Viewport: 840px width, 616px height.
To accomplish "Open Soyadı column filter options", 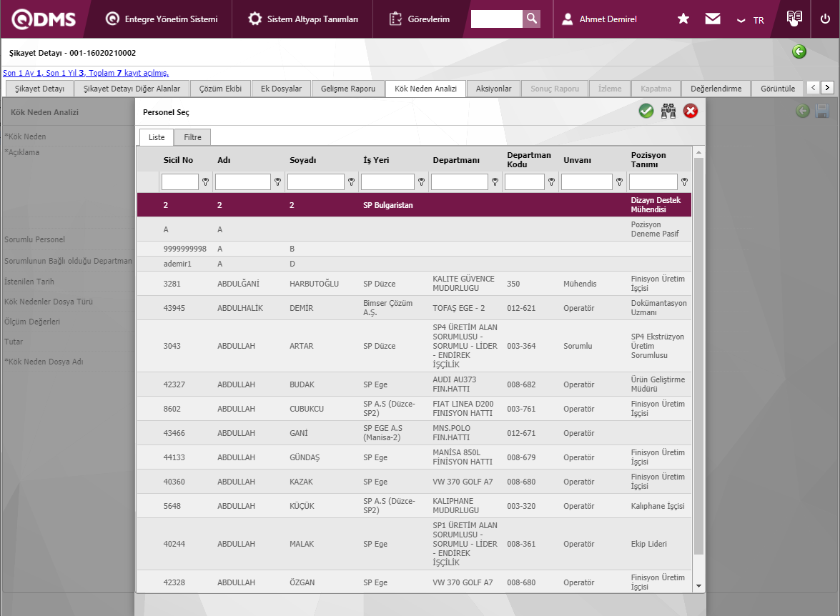I will point(351,182).
